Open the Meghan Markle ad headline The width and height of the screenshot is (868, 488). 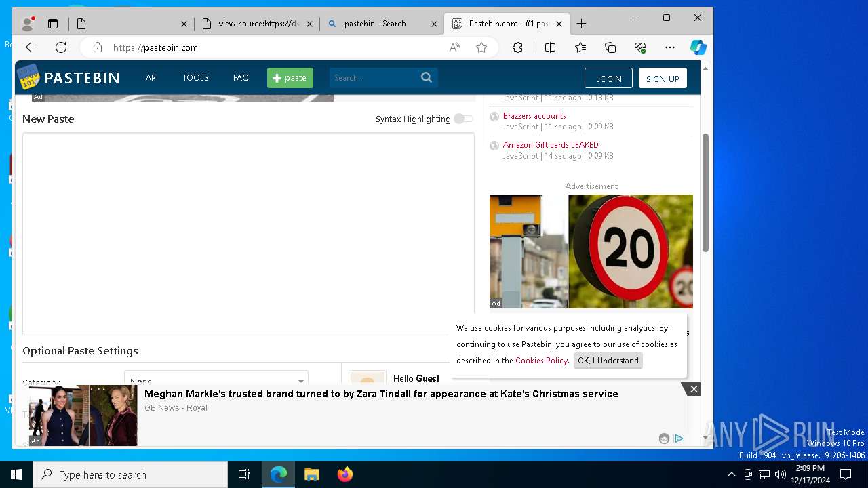(381, 394)
